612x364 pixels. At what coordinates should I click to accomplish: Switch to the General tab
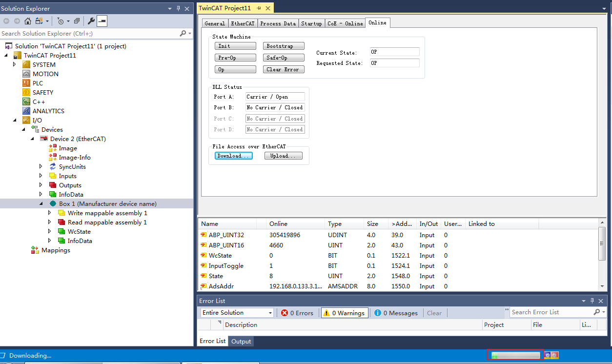tap(215, 23)
